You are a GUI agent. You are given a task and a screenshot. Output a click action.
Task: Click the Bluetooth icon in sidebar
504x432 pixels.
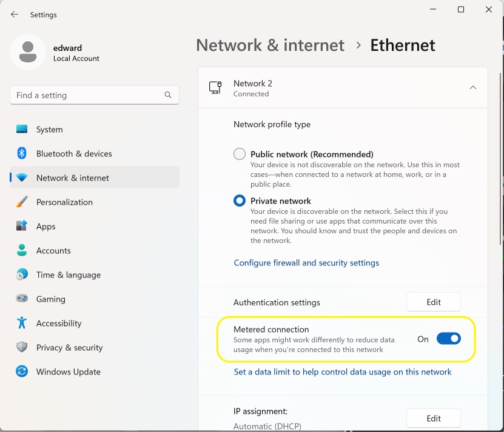[x=22, y=153]
